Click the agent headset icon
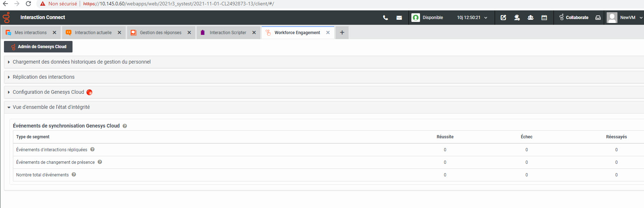The image size is (644, 208). click(517, 18)
